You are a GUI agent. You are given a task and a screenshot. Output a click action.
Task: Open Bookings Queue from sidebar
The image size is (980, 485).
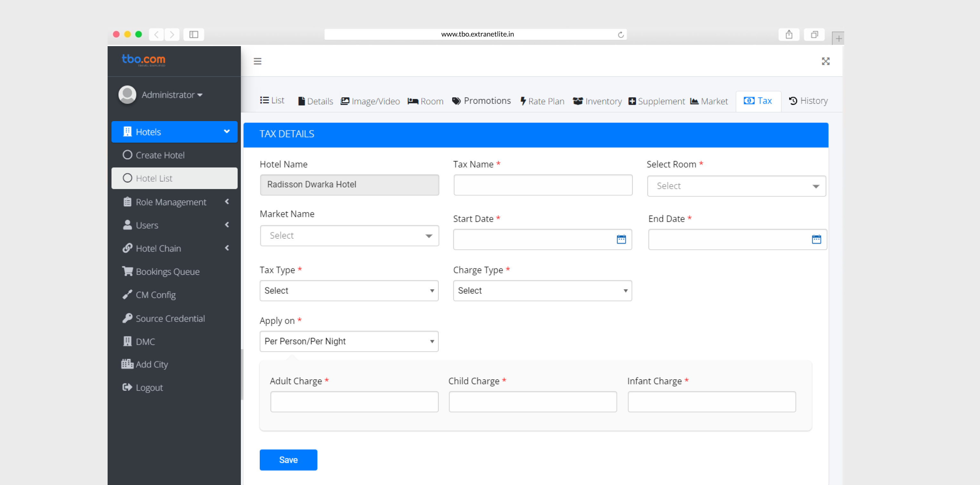(x=174, y=271)
